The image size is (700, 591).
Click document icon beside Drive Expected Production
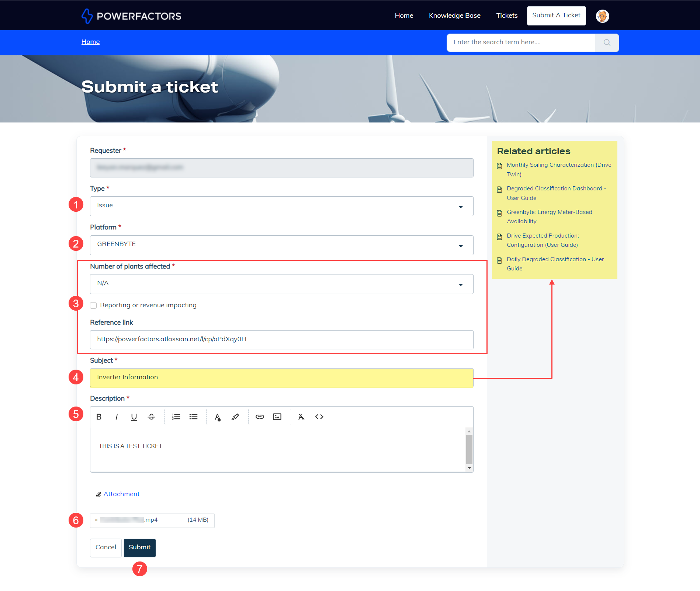point(499,236)
